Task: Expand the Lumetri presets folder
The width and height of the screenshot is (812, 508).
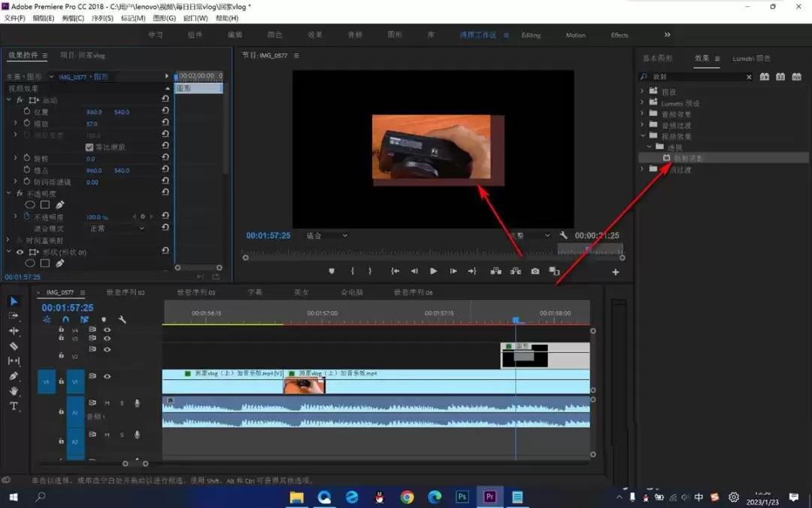Action: pyautogui.click(x=642, y=102)
